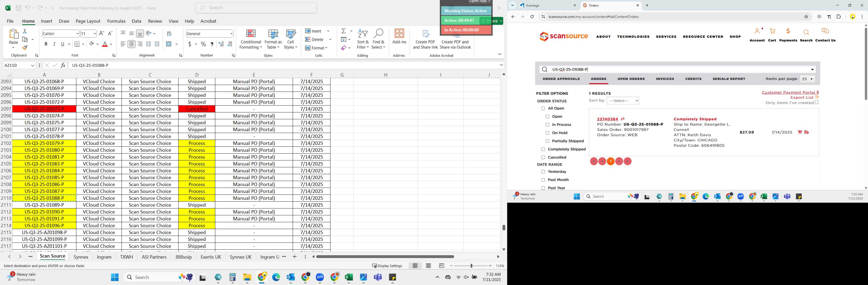
Task: Open Sort & Filter in Editing group
Action: click(x=363, y=39)
